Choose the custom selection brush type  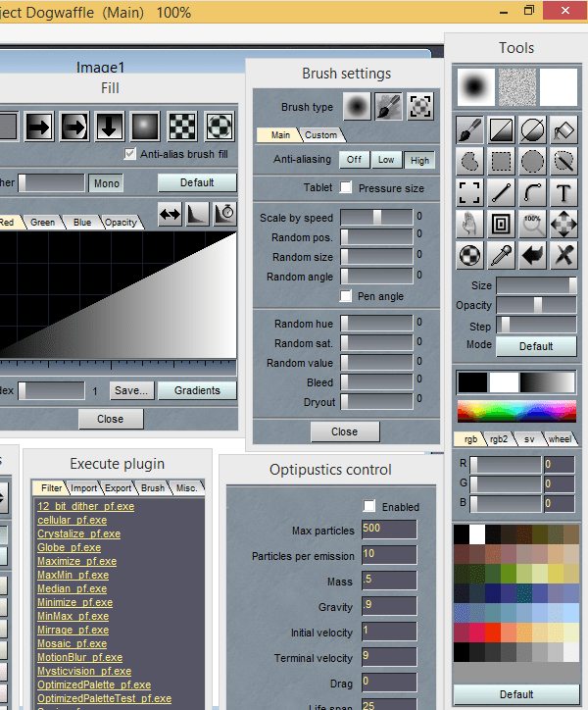point(420,107)
